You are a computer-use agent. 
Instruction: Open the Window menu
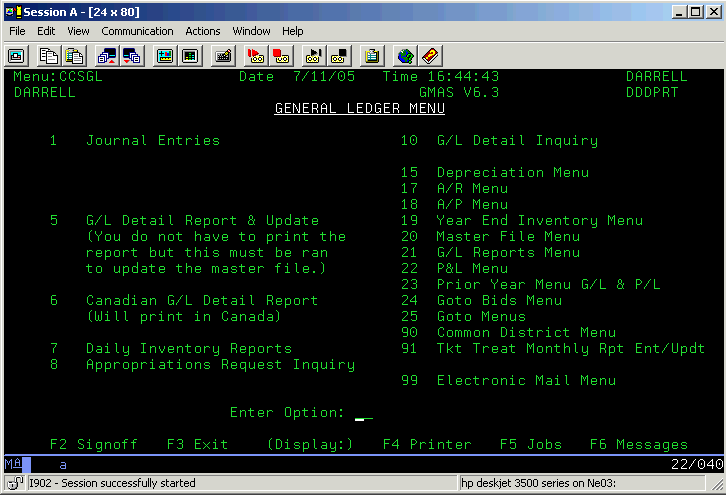(251, 31)
